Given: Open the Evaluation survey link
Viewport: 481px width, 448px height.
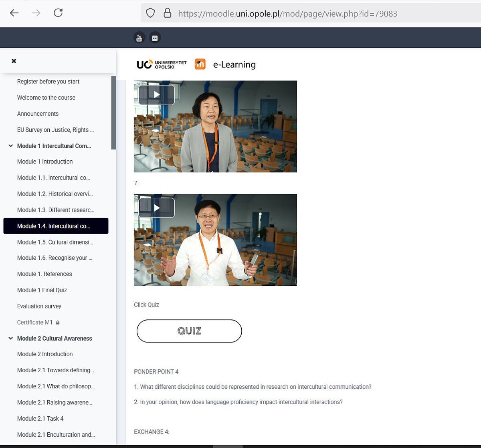Looking at the screenshot, I should pos(39,306).
